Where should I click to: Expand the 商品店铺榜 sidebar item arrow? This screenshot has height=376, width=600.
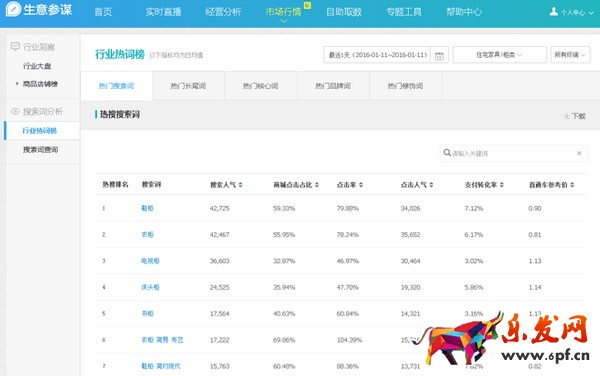(17, 83)
